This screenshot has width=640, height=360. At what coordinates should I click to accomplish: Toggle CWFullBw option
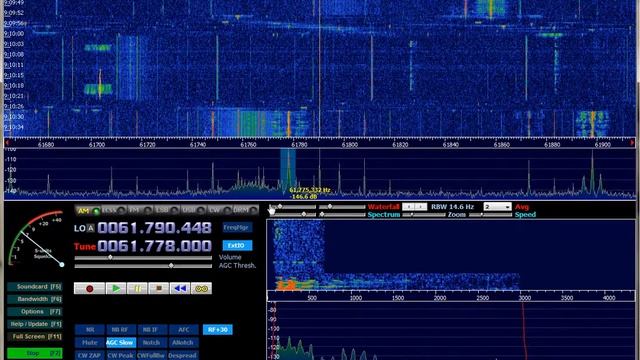152,356
